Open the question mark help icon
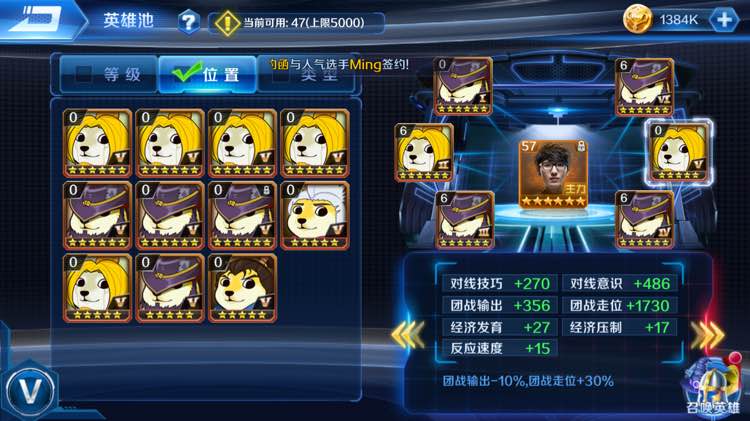The image size is (750, 421). (x=189, y=22)
